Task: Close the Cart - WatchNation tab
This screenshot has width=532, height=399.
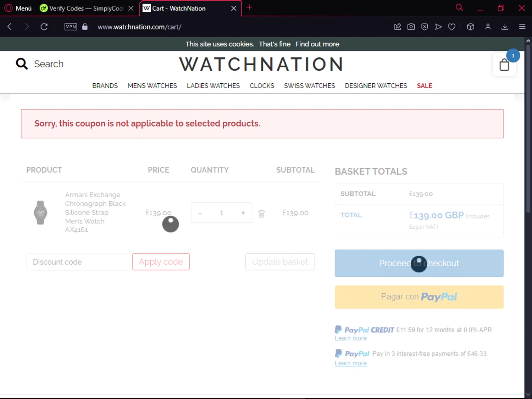Action: point(234,8)
